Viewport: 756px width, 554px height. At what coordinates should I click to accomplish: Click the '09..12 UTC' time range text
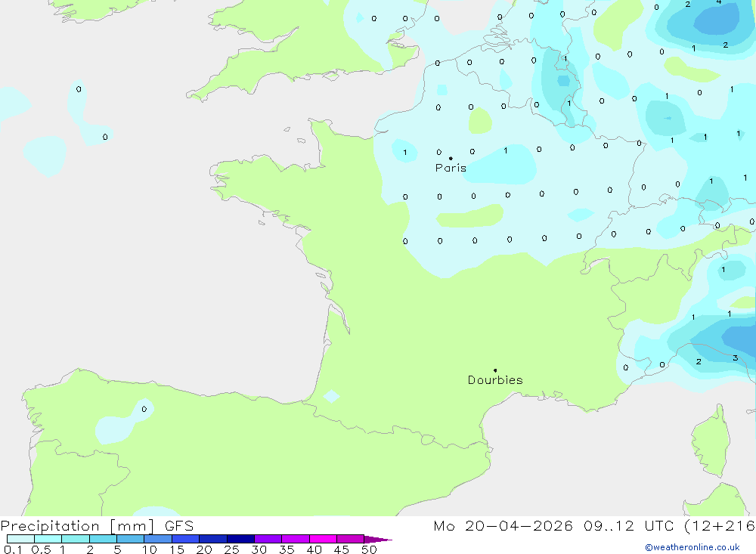pyautogui.click(x=628, y=526)
